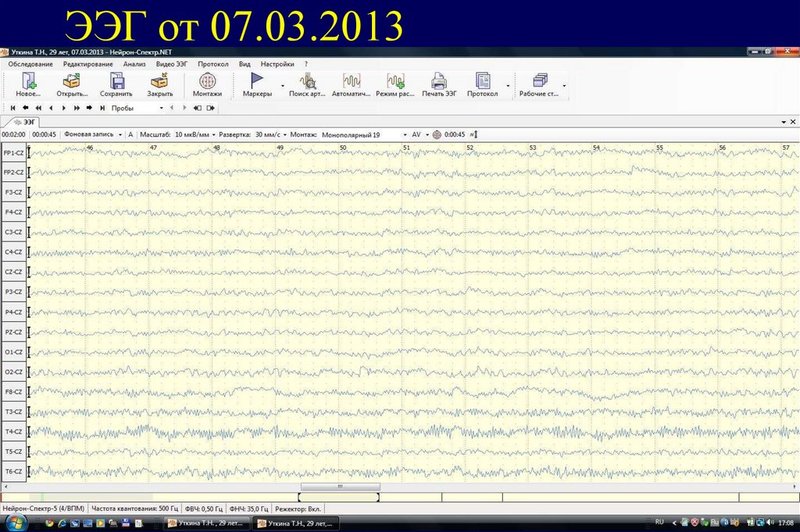Viewport: 800px width, 532px height.
Task: Click the AV reference toggle
Action: (415, 134)
